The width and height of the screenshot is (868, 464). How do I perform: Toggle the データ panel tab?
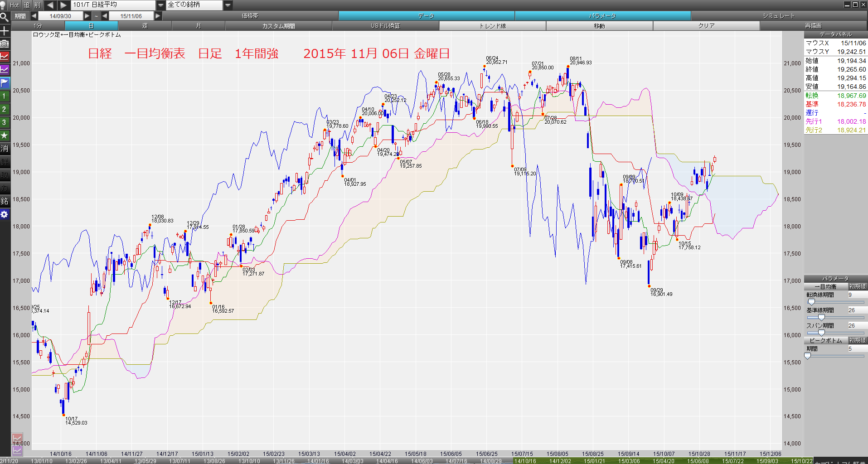[x=426, y=16]
